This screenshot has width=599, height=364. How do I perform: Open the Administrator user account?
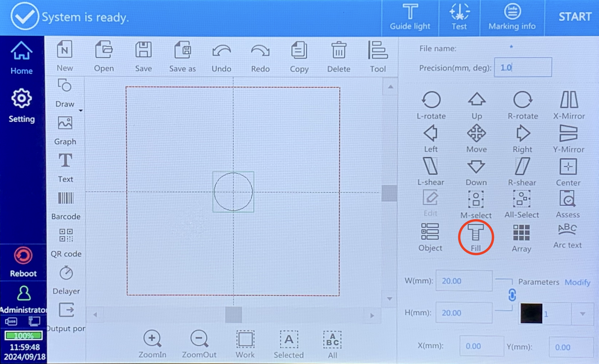click(24, 299)
